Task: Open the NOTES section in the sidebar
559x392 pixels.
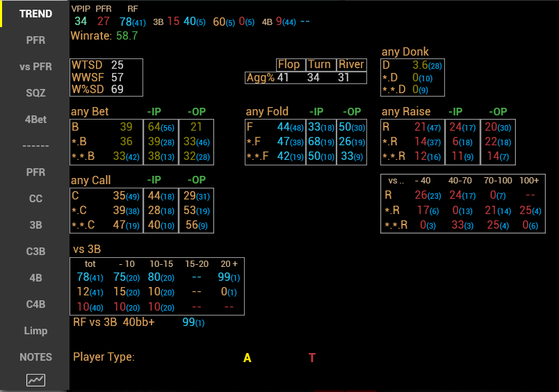Action: (x=35, y=357)
